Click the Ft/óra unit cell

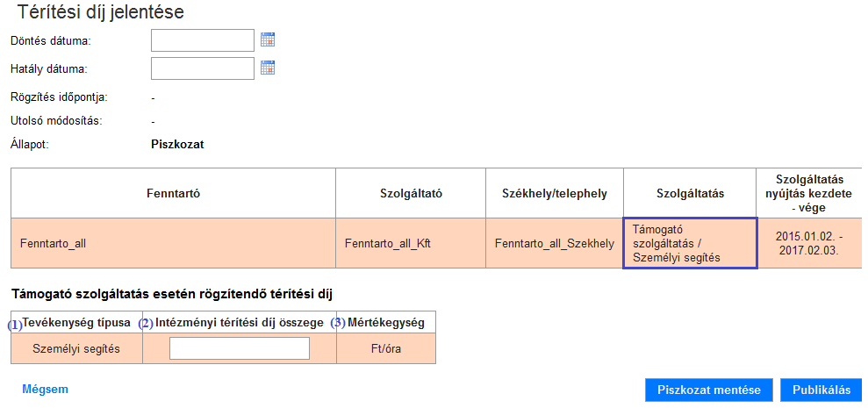click(386, 348)
